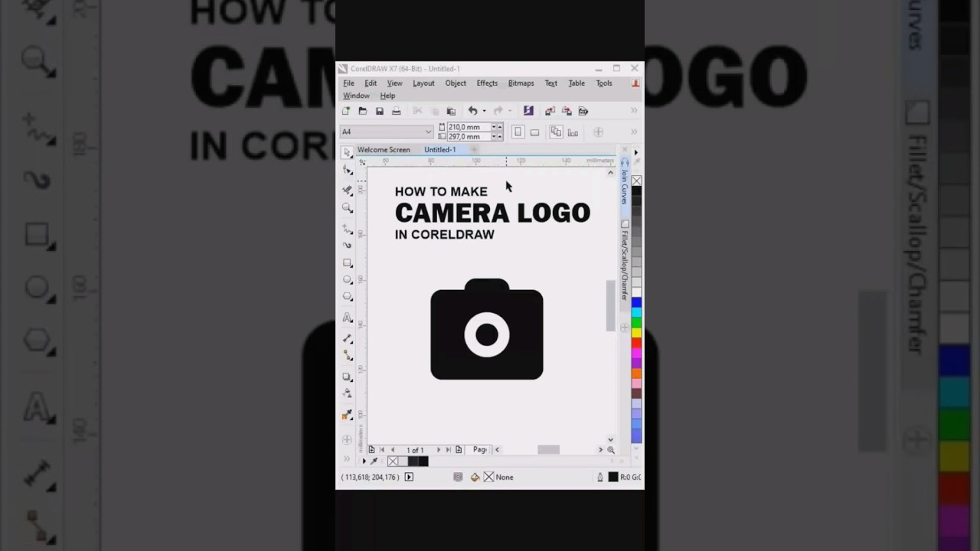The height and width of the screenshot is (551, 980).
Task: Click the Publish to PDF icon
Action: (x=583, y=111)
